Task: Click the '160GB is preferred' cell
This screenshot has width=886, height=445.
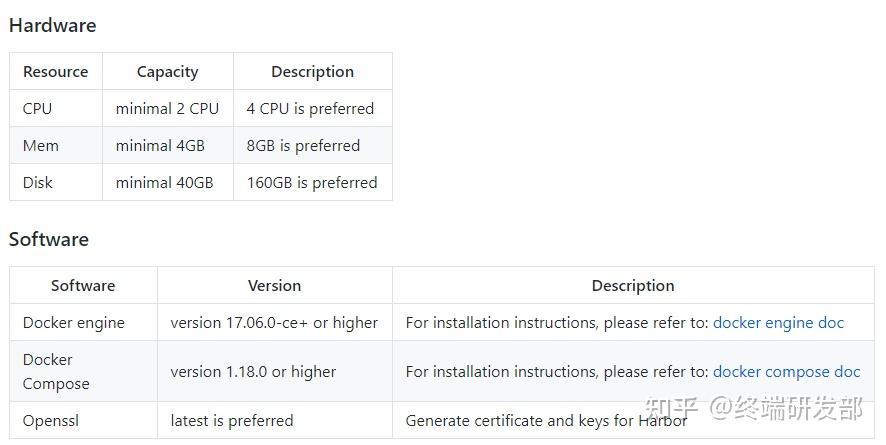Action: tap(312, 183)
